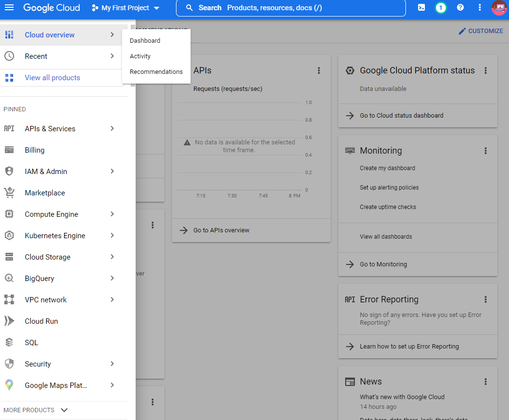509x420 pixels.
Task: Click the Security shield icon
Action: pos(9,364)
